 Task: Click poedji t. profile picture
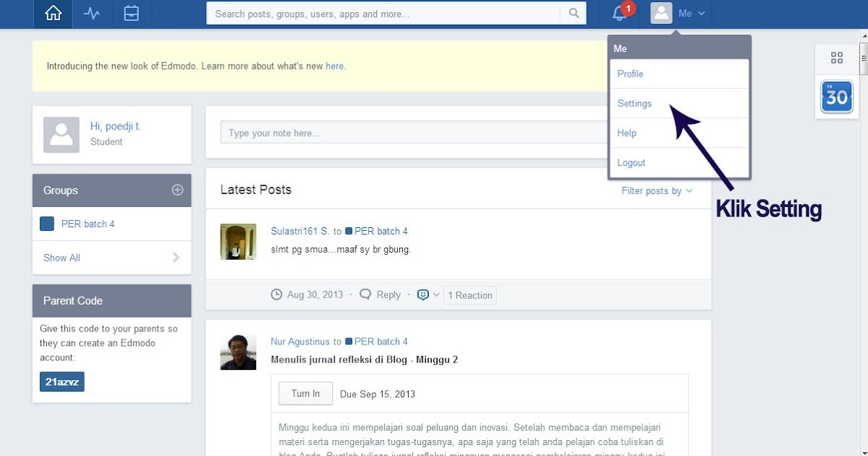coord(61,135)
